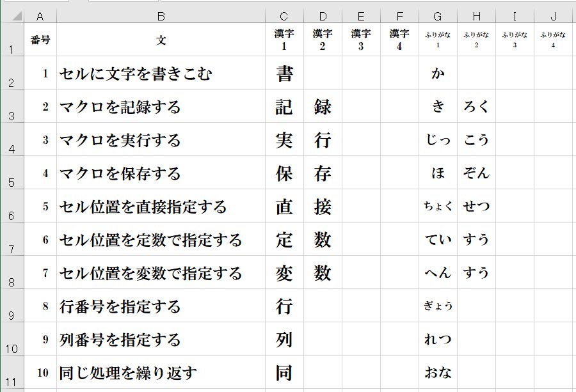The width and height of the screenshot is (576, 392).
Task: Select cell 行番号を指定する
Action: pos(161,306)
